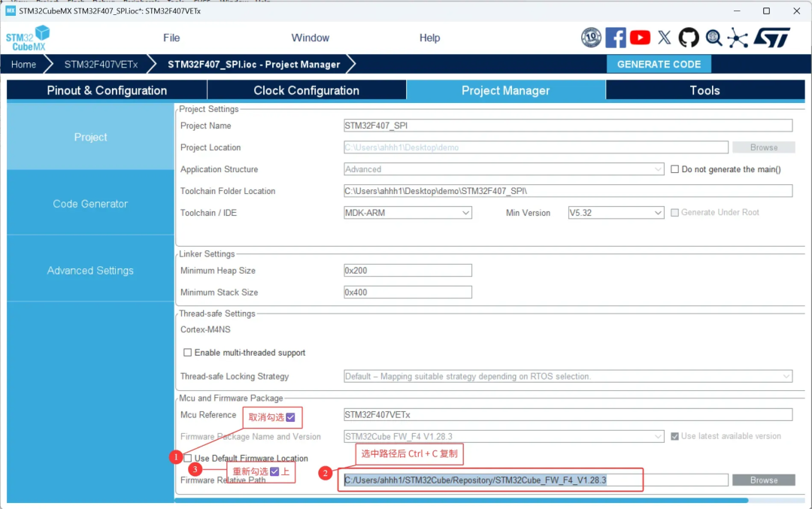Click Browse next to Project Location
This screenshot has width=812, height=509.
(764, 147)
